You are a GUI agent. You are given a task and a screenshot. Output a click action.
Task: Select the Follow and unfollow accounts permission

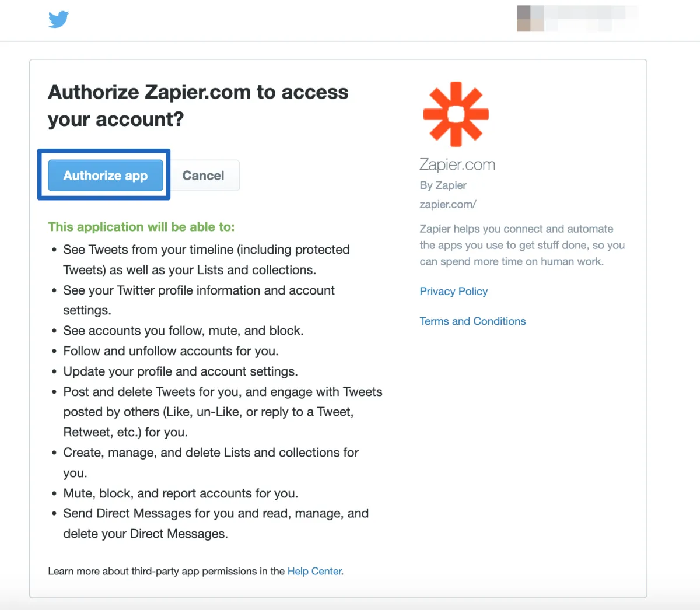point(171,351)
